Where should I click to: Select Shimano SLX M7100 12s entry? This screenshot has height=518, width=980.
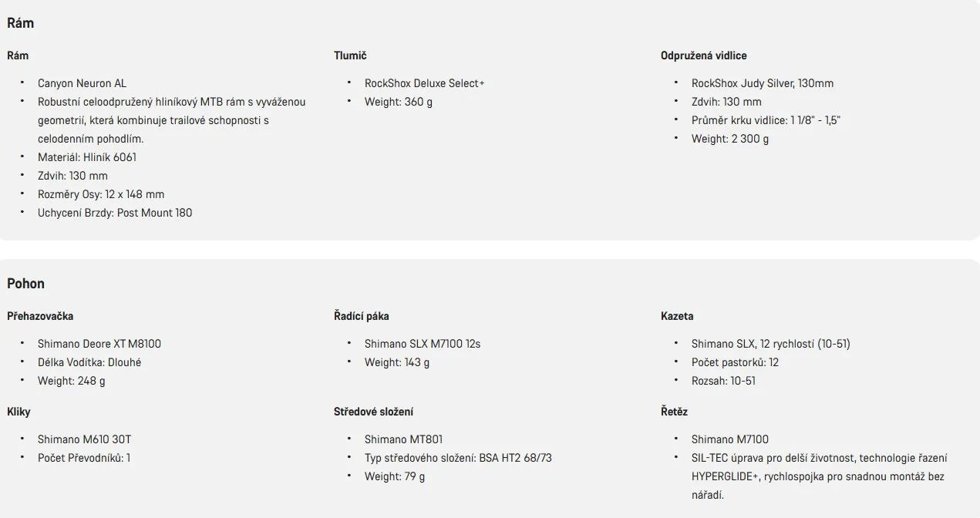tap(423, 344)
